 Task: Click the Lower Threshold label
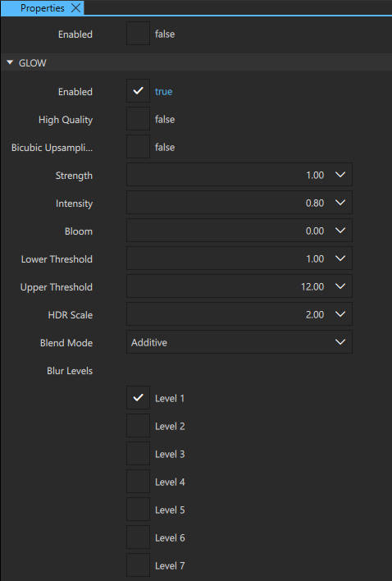tap(57, 259)
